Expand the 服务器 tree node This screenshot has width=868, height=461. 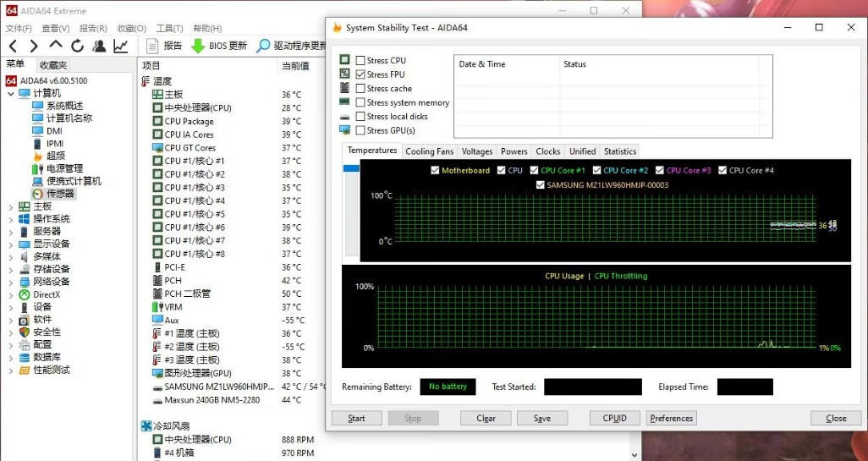pos(11,232)
